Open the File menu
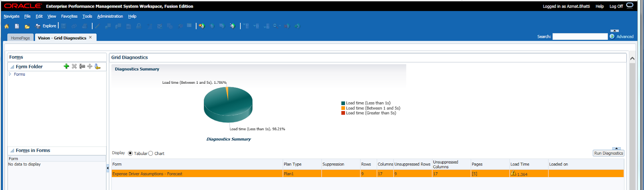This screenshot has height=190, width=644. click(x=27, y=16)
